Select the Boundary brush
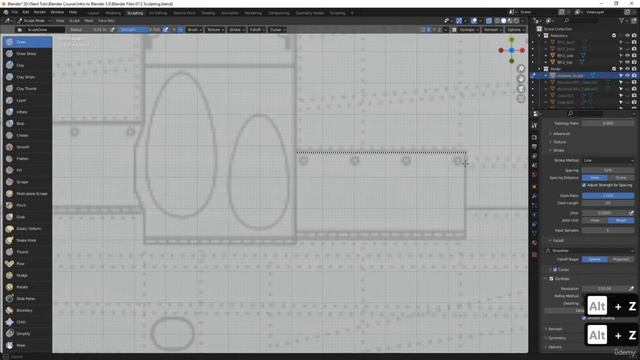This screenshot has height=360, width=640. [27, 310]
